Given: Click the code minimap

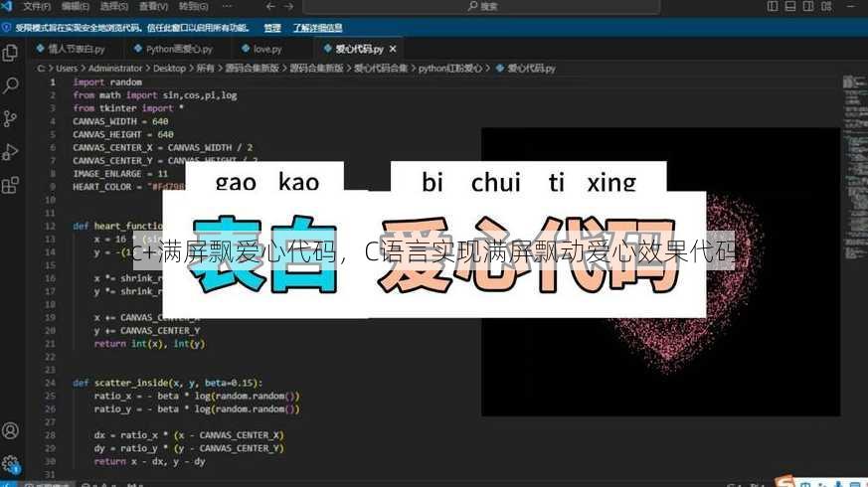Looking at the screenshot, I should tap(854, 166).
